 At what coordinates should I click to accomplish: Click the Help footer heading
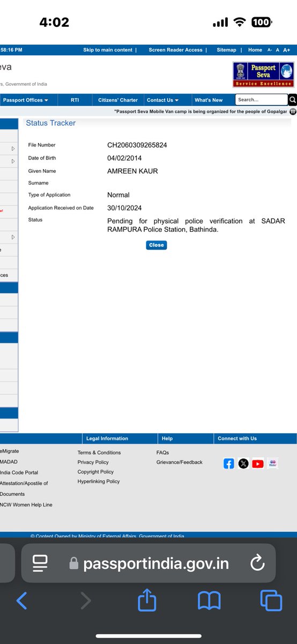167,438
